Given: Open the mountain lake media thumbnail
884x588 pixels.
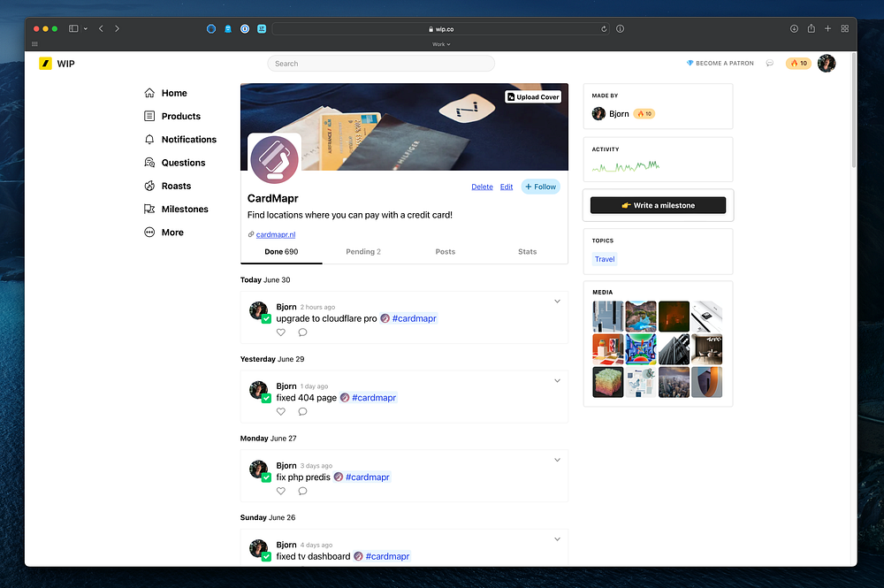Looking at the screenshot, I should click(x=640, y=317).
